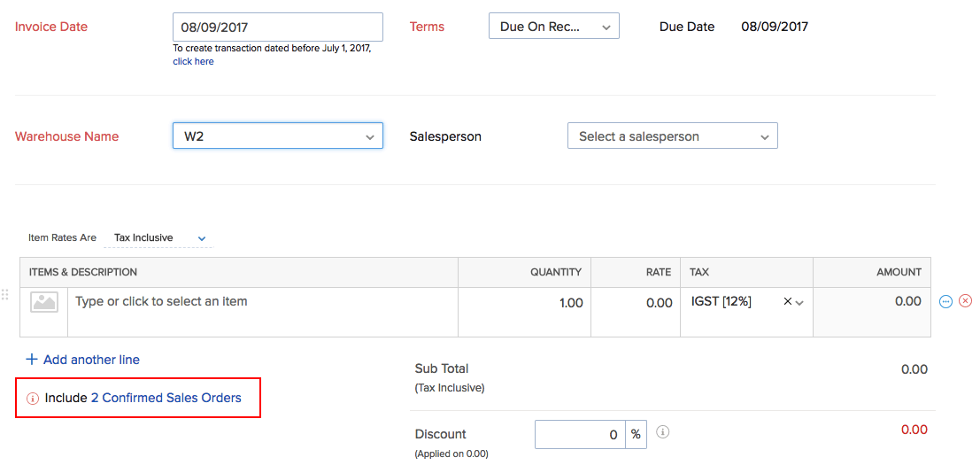
Task: Click the item name input field
Action: click(262, 302)
